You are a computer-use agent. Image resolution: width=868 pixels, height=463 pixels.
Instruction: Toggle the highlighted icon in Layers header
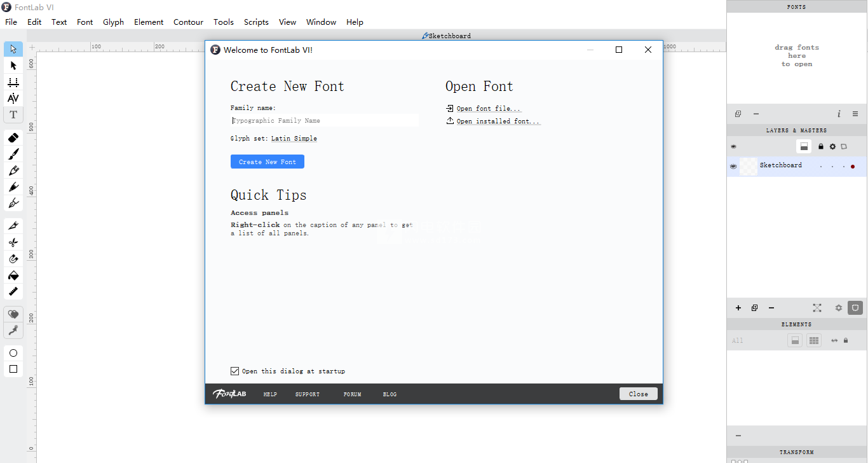(x=804, y=146)
